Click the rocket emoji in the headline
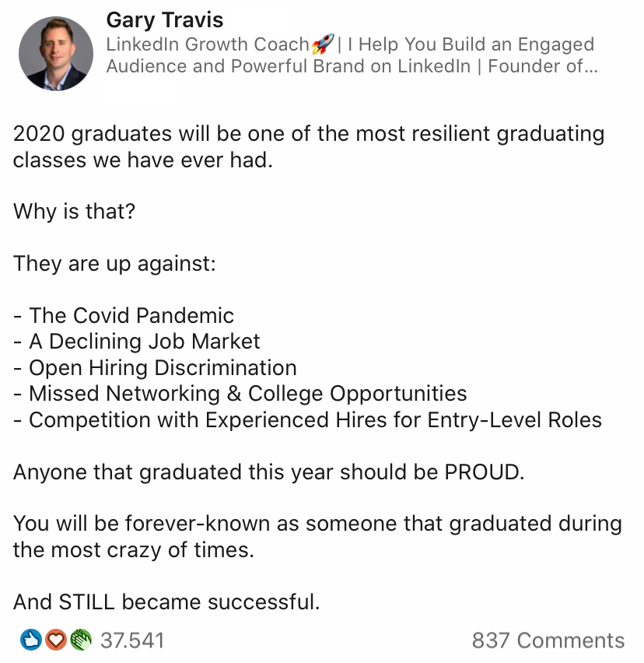This screenshot has height=663, width=644. (322, 44)
